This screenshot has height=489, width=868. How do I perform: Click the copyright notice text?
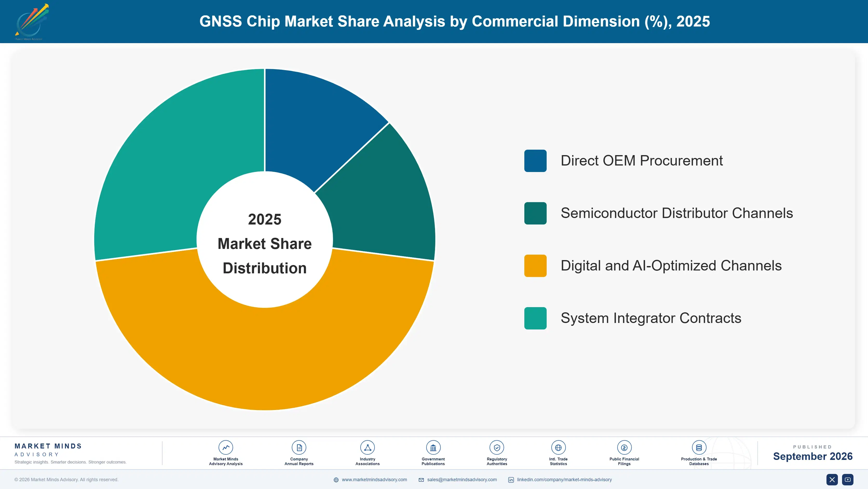(x=66, y=480)
